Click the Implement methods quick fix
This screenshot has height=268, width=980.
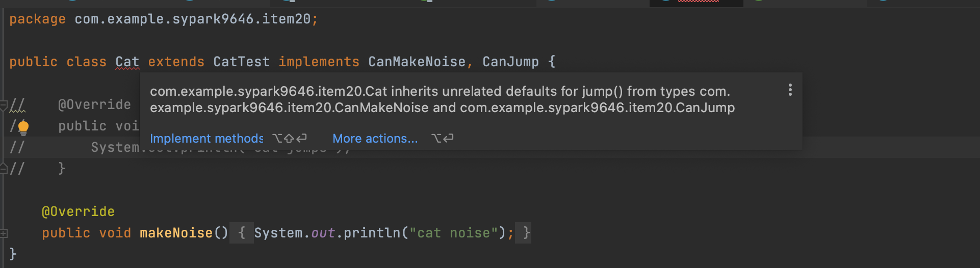coord(207,139)
